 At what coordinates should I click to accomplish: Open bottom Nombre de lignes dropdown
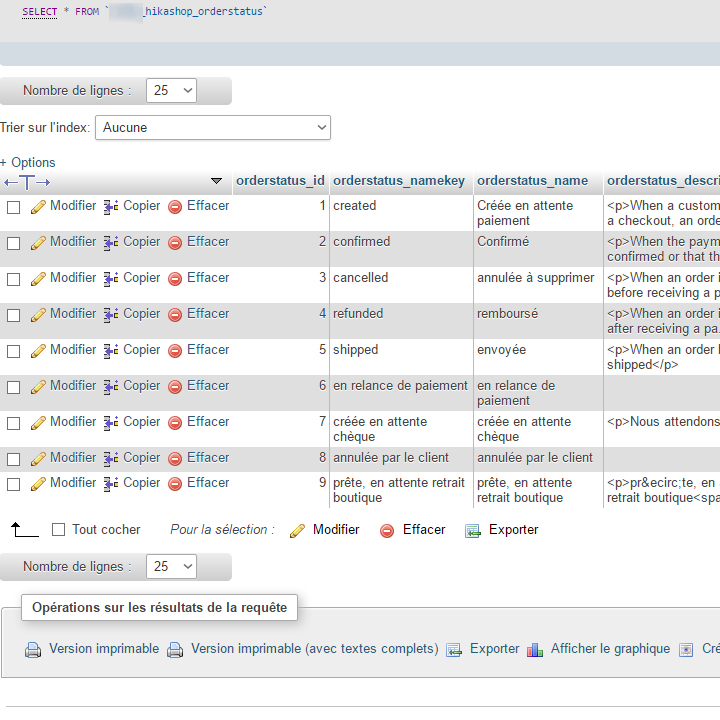(171, 567)
